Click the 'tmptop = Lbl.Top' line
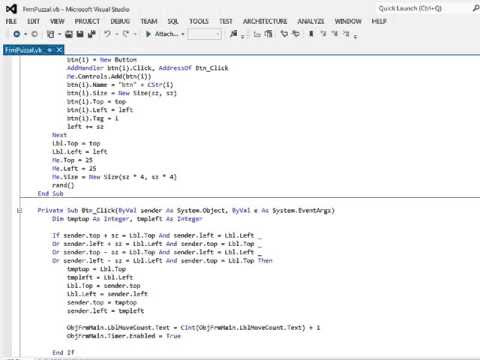480x360 pixels. 96,269
